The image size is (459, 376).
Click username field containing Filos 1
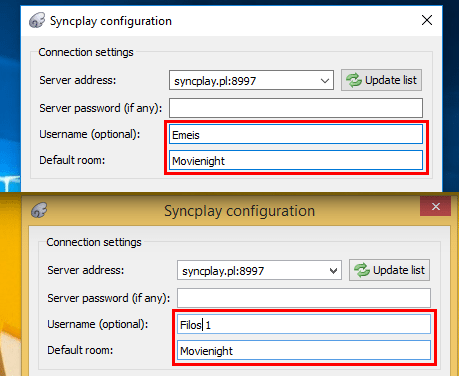click(304, 324)
